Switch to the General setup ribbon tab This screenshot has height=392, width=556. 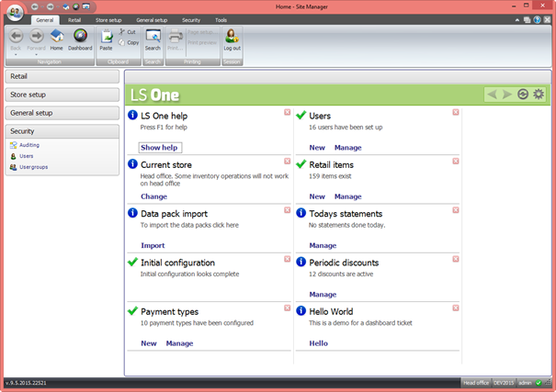coord(152,20)
